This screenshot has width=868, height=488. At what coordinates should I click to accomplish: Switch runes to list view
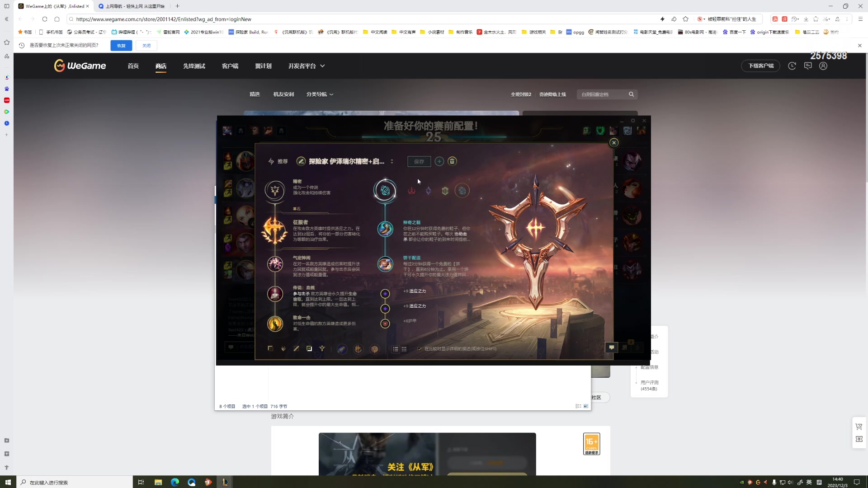[x=396, y=349]
